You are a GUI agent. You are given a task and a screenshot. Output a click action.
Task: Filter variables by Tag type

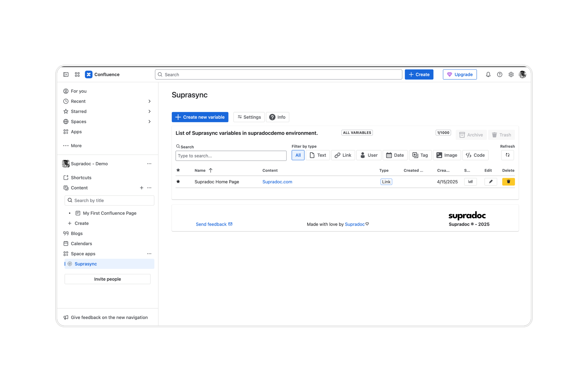tap(420, 155)
